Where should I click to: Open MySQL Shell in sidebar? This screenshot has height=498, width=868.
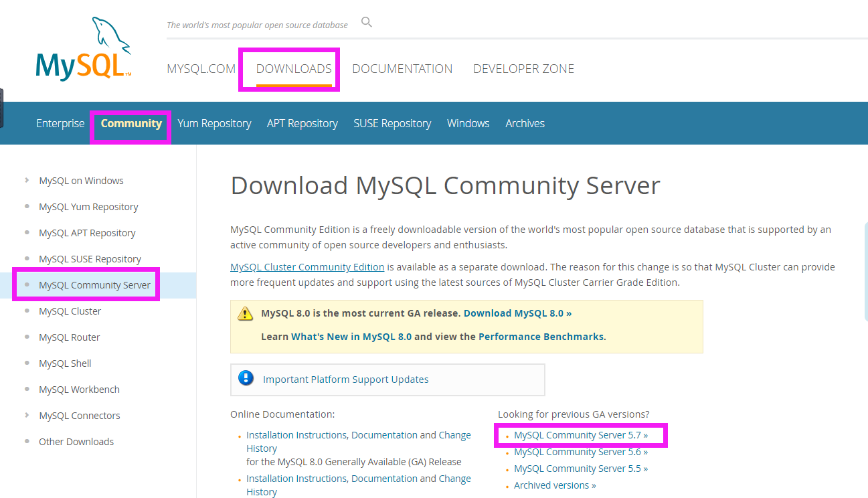[x=65, y=363]
